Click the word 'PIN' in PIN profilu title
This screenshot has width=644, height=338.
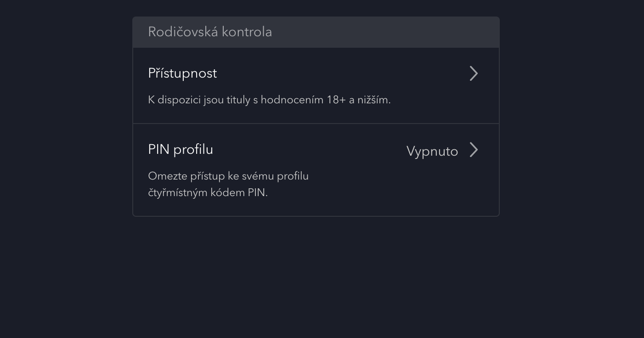pos(159,150)
